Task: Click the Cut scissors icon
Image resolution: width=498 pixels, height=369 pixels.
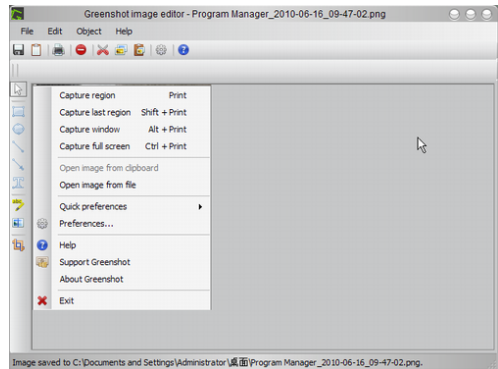Action: [103, 50]
